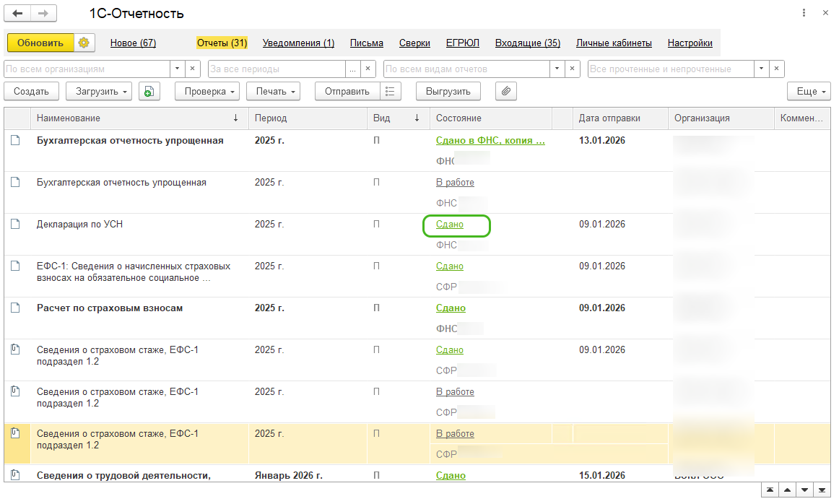Click the 'За все периоды' input field
Image resolution: width=839 pixels, height=504 pixels.
pos(276,69)
